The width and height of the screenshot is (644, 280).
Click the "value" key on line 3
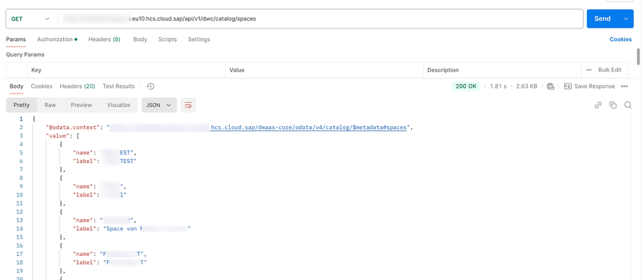click(57, 135)
